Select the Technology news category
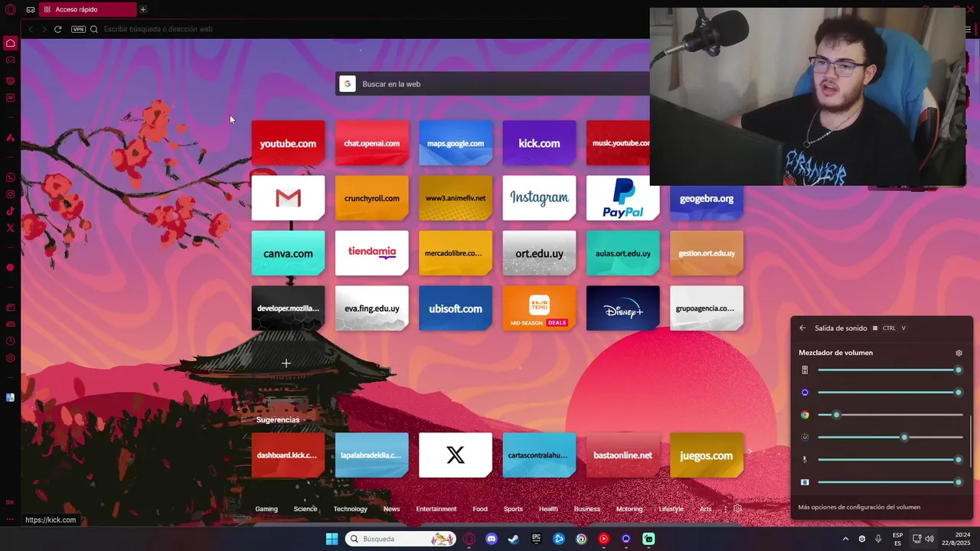 351,509
